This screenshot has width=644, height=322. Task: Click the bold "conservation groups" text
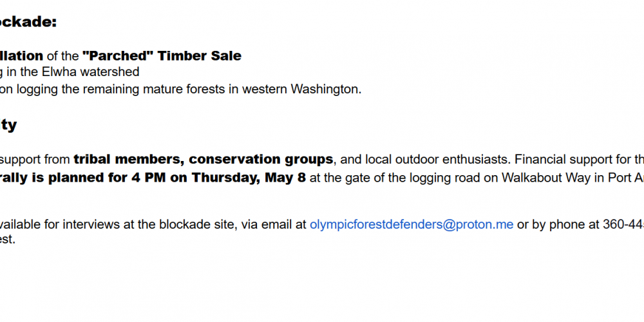click(x=261, y=159)
